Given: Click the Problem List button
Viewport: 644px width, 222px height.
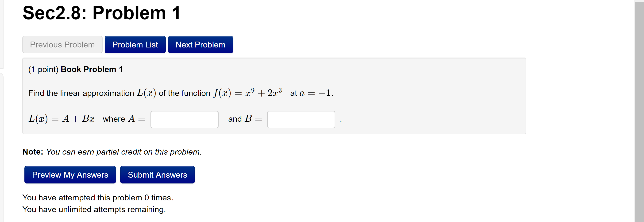Looking at the screenshot, I should point(135,44).
